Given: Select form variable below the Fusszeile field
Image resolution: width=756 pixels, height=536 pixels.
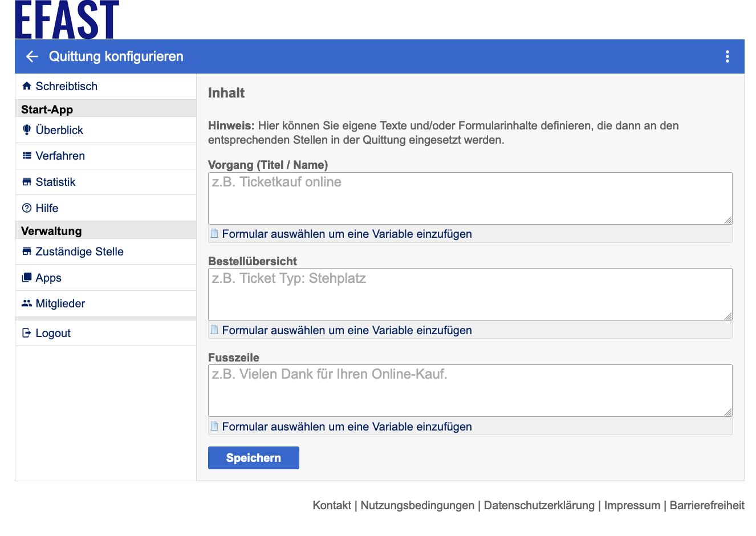Looking at the screenshot, I should 347,427.
